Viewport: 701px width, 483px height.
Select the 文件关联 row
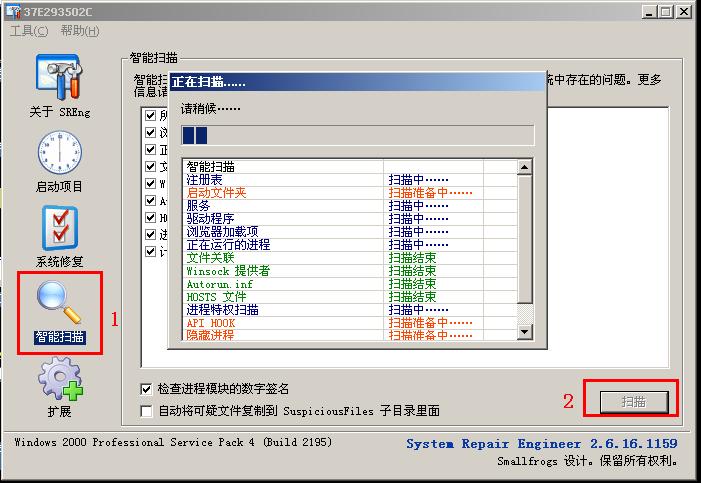[350, 258]
